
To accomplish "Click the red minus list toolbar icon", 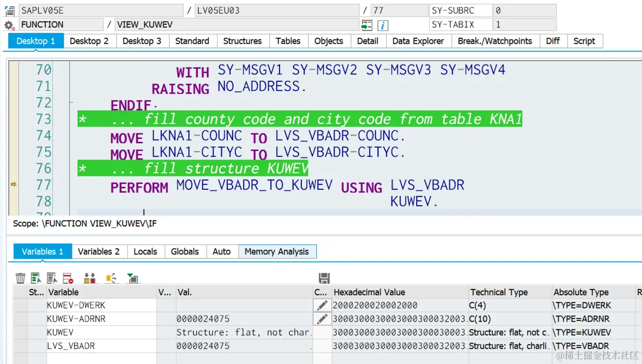I will (x=68, y=278).
